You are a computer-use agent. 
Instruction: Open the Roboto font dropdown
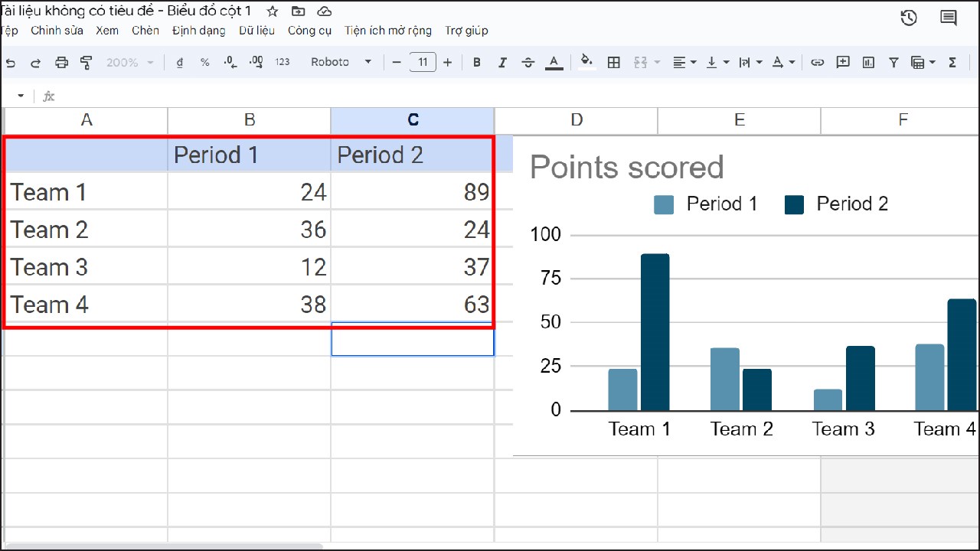[x=341, y=63]
